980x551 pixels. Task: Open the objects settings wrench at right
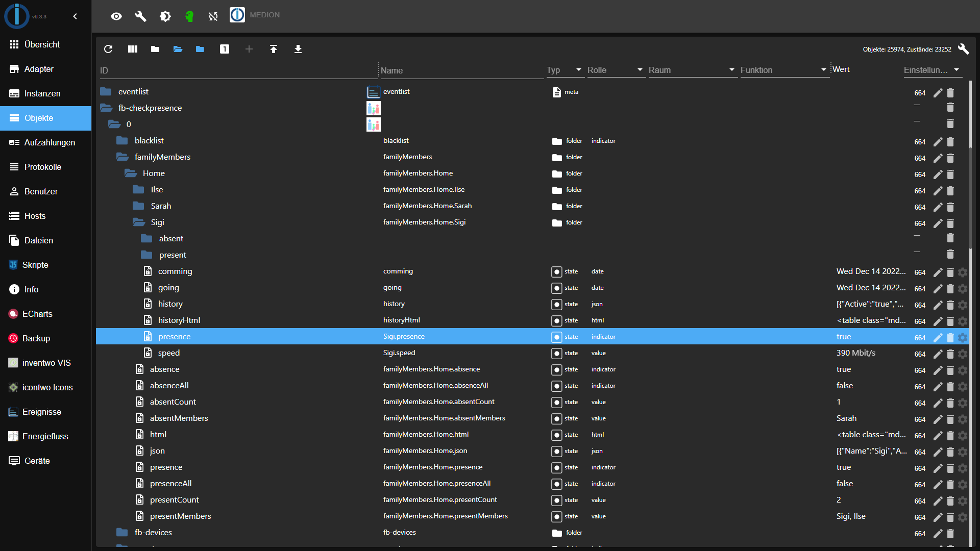(x=963, y=49)
